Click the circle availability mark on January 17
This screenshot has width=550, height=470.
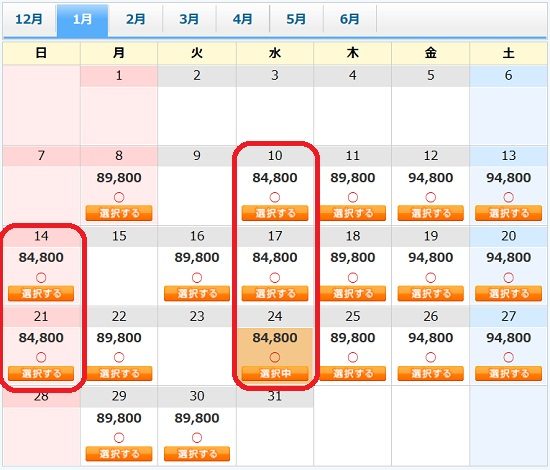click(275, 278)
